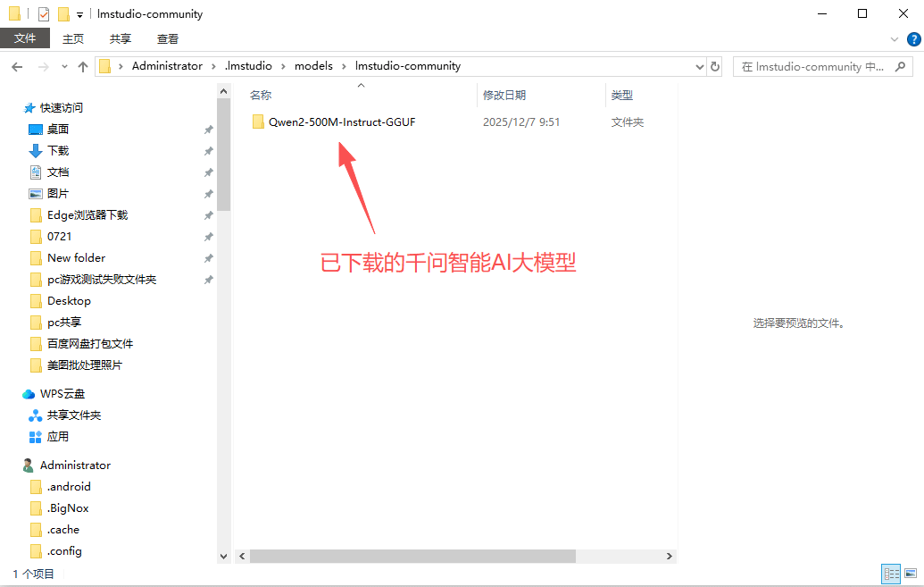
Task: Unpin New folder from quick access
Action: (x=208, y=257)
